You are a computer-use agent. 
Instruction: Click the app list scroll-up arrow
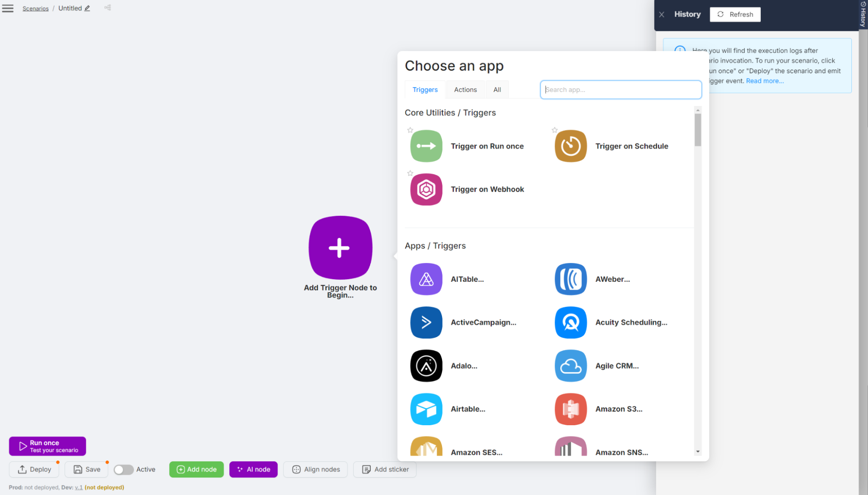(x=698, y=110)
